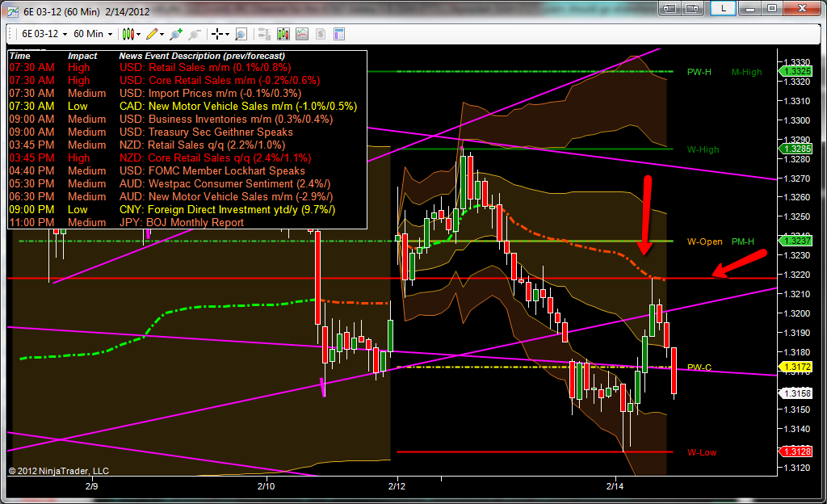Click the zoom frame magnifier icon
The height and width of the screenshot is (504, 827).
241,34
